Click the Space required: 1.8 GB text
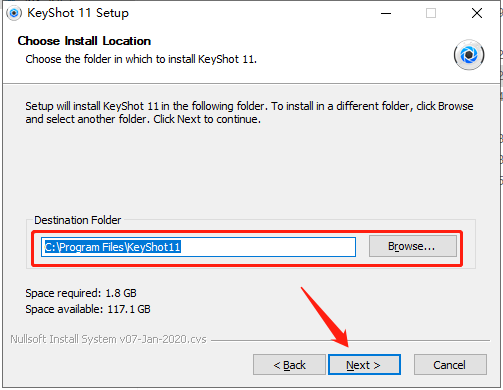Image resolution: width=503 pixels, height=390 pixels. 81,293
